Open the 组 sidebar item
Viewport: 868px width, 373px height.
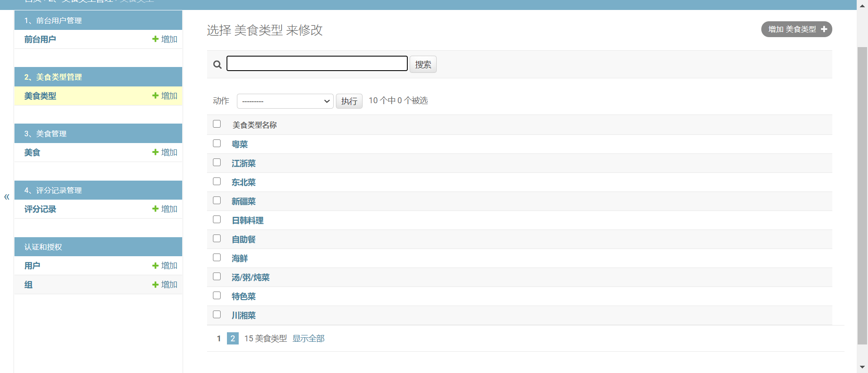28,285
